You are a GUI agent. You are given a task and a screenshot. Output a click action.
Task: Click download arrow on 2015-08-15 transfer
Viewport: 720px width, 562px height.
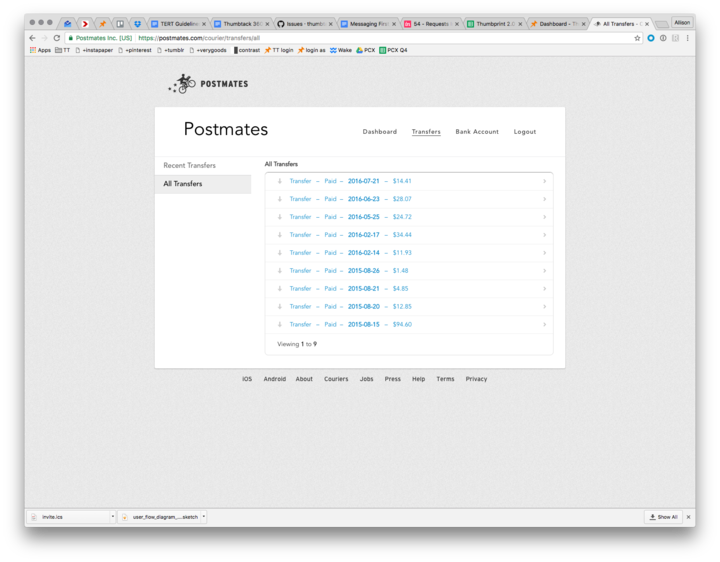click(x=280, y=324)
